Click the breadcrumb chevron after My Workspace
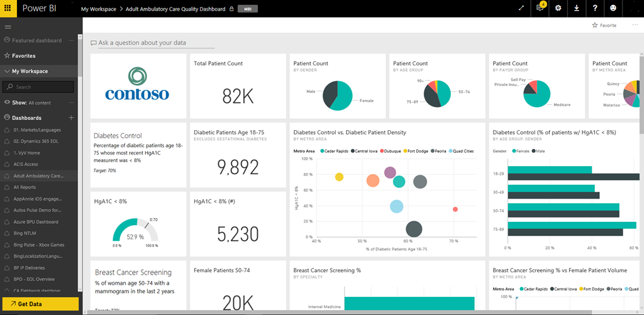Screen dimensions: 644x315 [121, 9]
